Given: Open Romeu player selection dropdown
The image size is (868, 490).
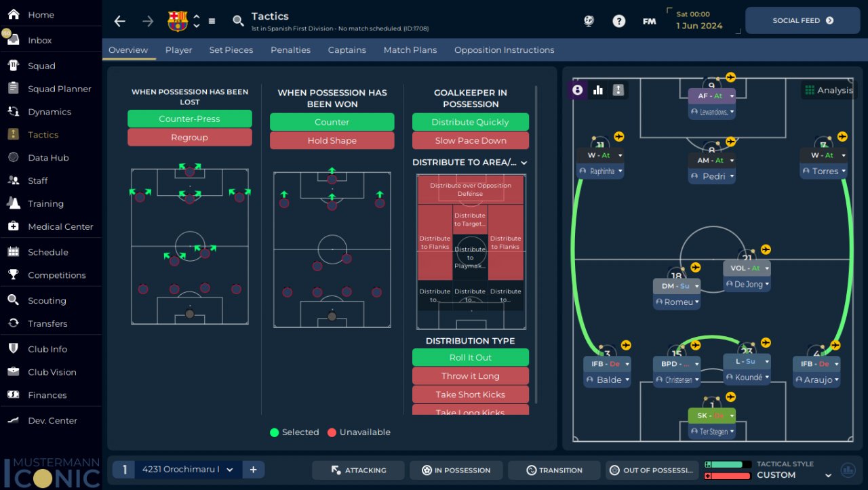Looking at the screenshot, I should 696,302.
